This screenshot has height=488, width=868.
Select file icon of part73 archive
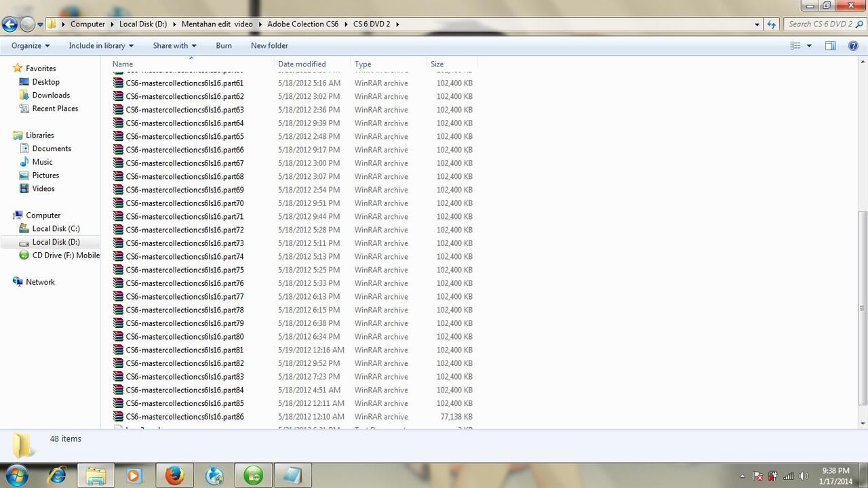[119, 243]
